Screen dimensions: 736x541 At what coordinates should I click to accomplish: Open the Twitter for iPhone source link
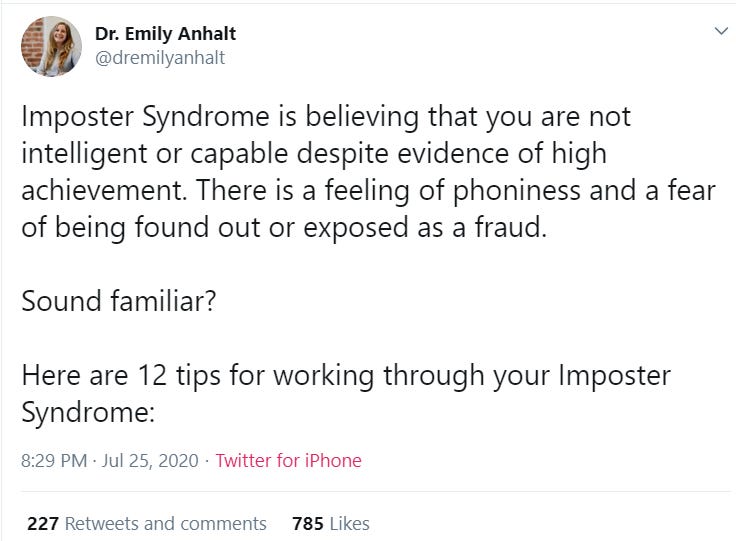click(x=288, y=461)
